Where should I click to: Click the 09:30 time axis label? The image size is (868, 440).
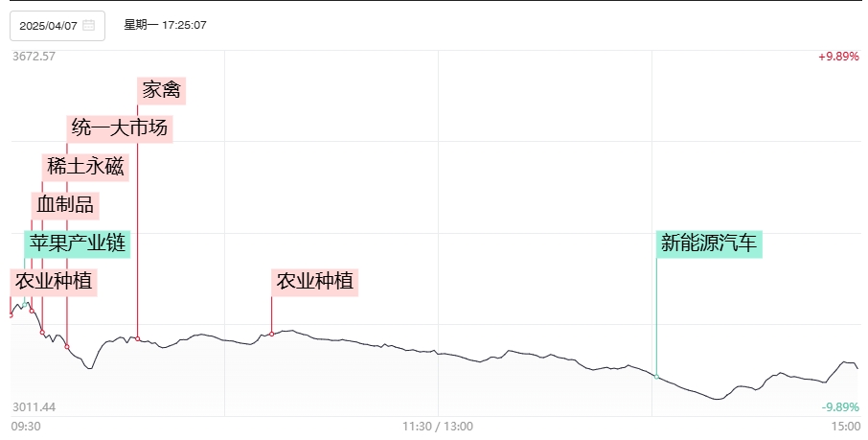tap(26, 427)
